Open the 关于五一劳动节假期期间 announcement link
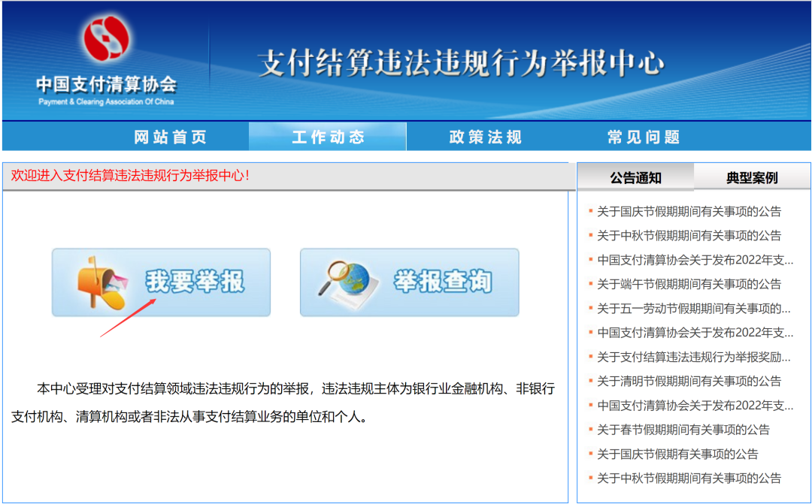Viewport: 812px width, 504px height. click(x=694, y=309)
